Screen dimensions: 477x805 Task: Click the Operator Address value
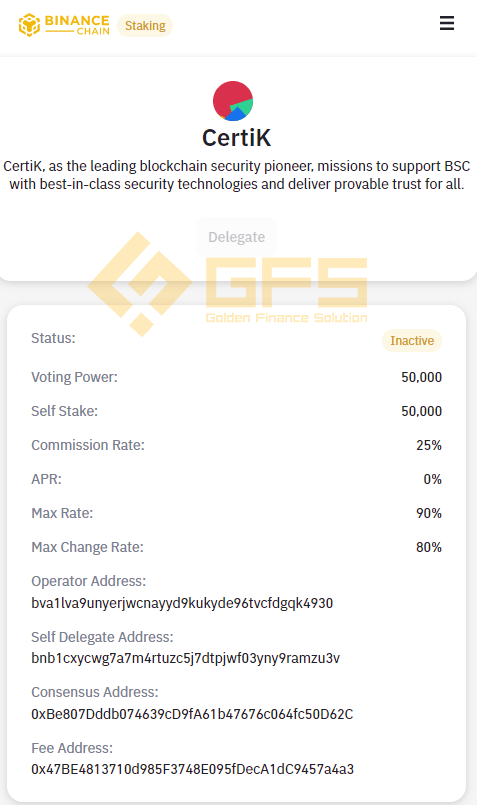[182, 603]
